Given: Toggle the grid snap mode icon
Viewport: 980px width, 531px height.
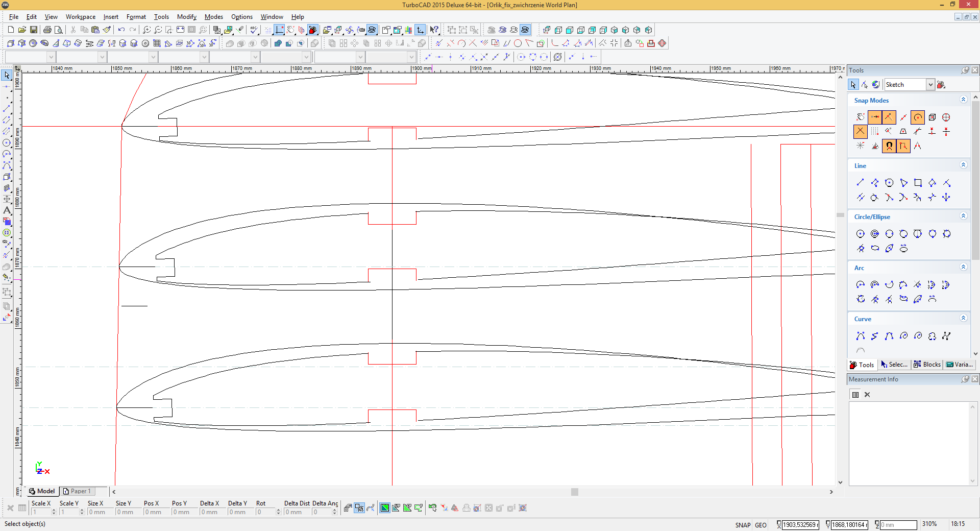Looking at the screenshot, I should click(875, 132).
